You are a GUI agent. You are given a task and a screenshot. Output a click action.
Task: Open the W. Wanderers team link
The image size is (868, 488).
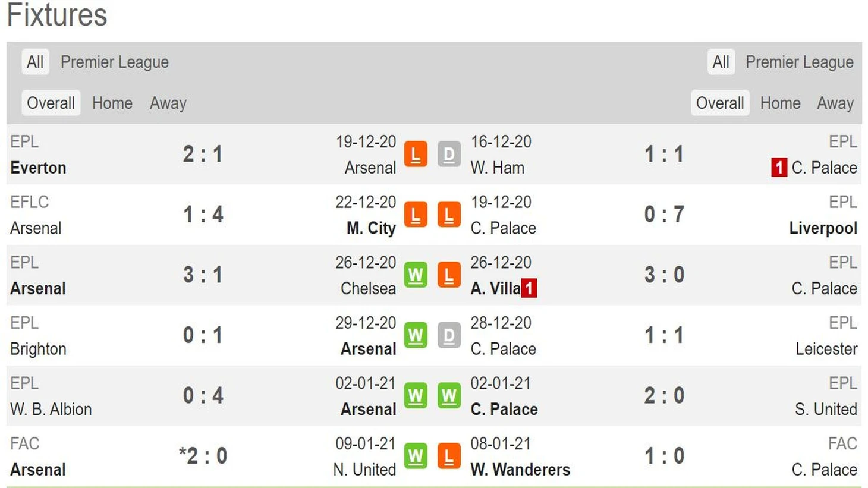click(520, 470)
